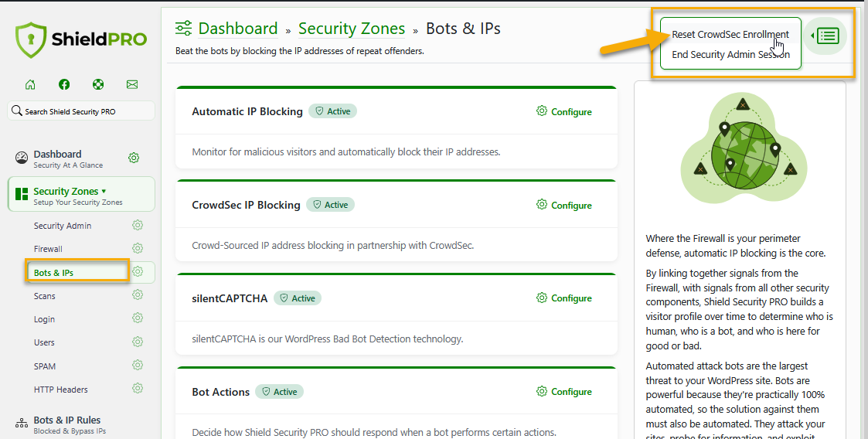
Task: Click the sliders icon before Dashboard breadcrumb
Action: click(183, 28)
